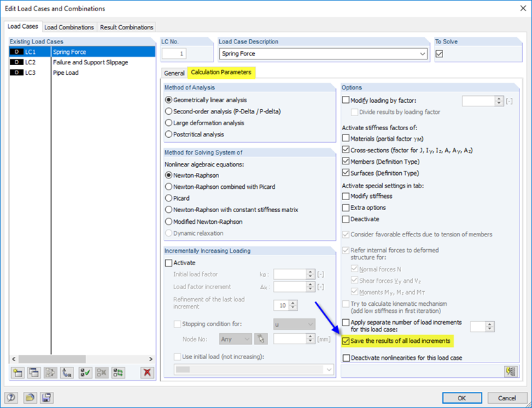The height and width of the screenshot is (408, 532).
Task: Activate incrementally increasing loading
Action: point(169,263)
